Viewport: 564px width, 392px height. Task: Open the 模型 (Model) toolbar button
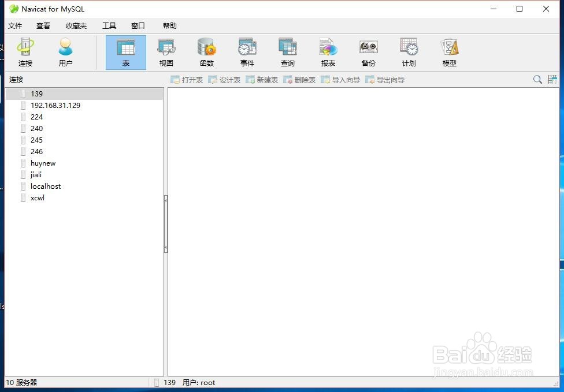click(x=449, y=53)
